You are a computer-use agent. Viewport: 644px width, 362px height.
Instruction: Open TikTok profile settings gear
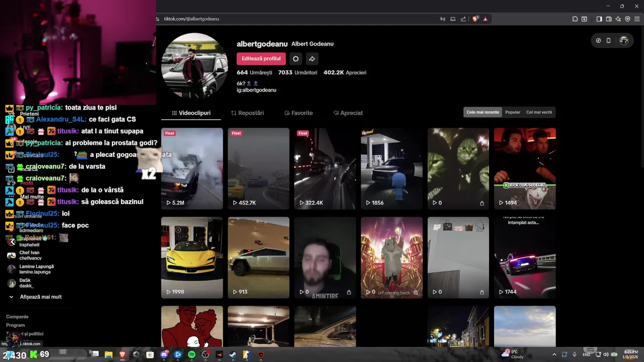296,59
